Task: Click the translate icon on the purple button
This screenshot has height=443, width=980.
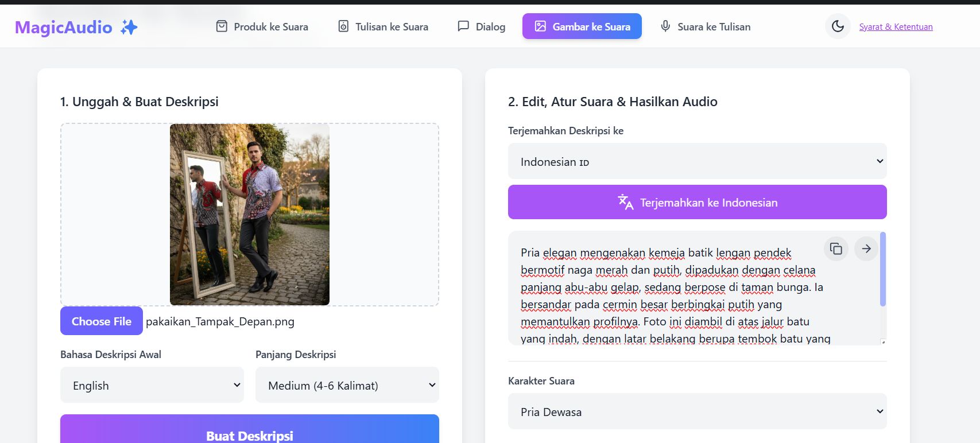Action: click(625, 203)
